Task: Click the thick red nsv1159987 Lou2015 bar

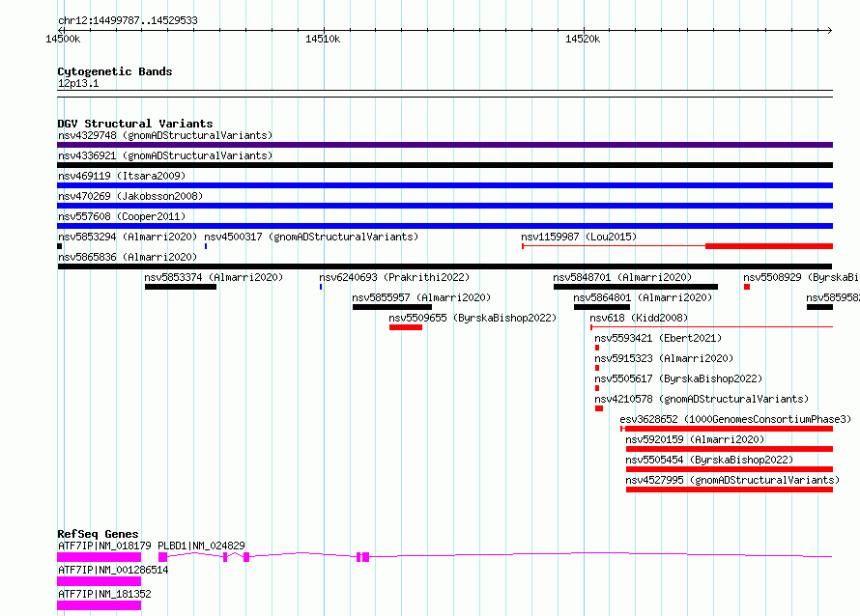Action: (769, 246)
